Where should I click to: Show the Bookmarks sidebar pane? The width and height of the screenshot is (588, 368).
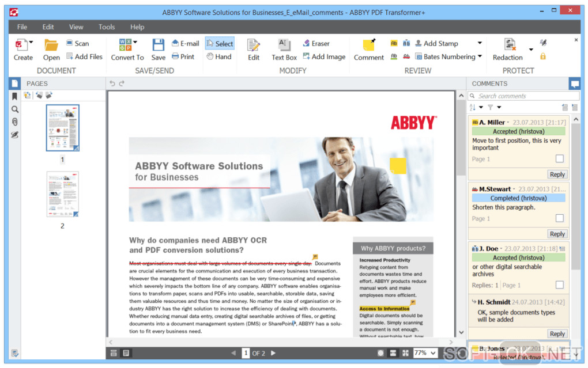point(14,97)
